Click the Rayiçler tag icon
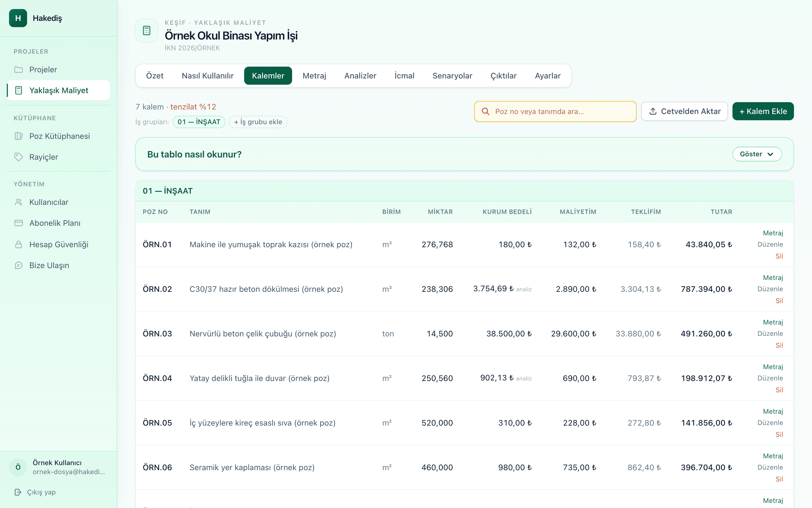Screen dimensions: 812x508 18,157
